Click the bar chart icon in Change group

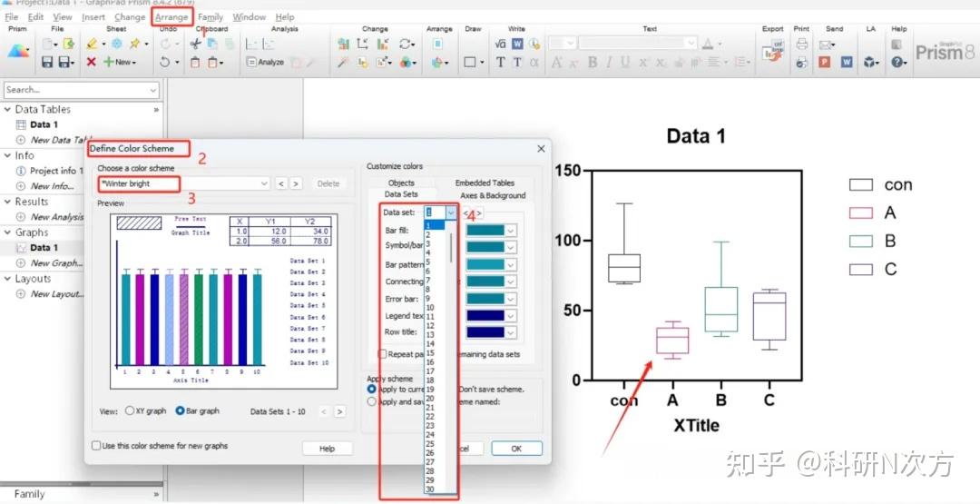343,44
